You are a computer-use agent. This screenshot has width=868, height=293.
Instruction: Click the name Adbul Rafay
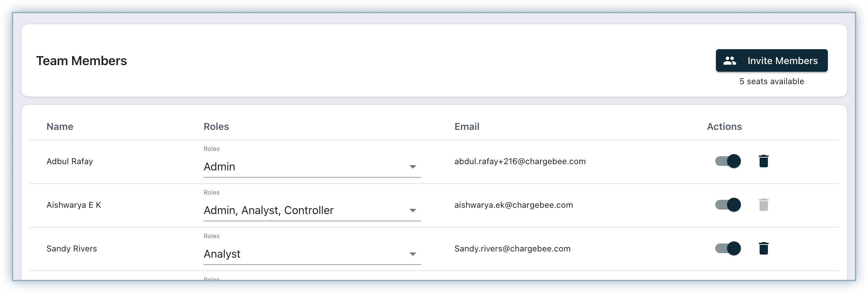70,161
